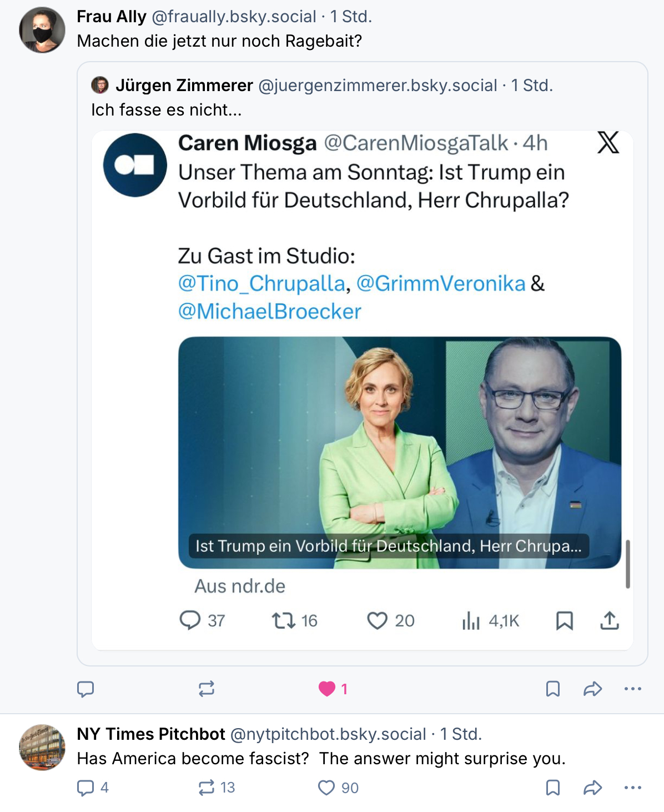
Task: Open Frau Ally's profile avatar
Action: (x=42, y=30)
